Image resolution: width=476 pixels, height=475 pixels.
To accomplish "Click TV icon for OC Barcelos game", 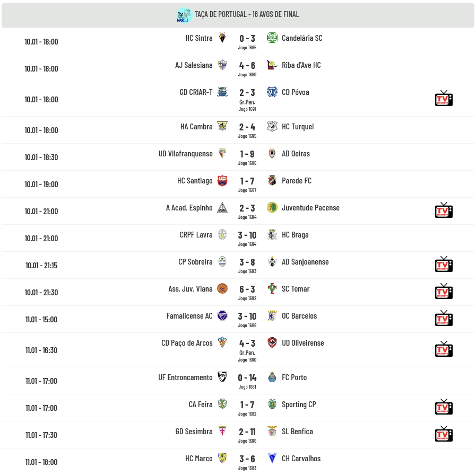I will [x=444, y=319].
